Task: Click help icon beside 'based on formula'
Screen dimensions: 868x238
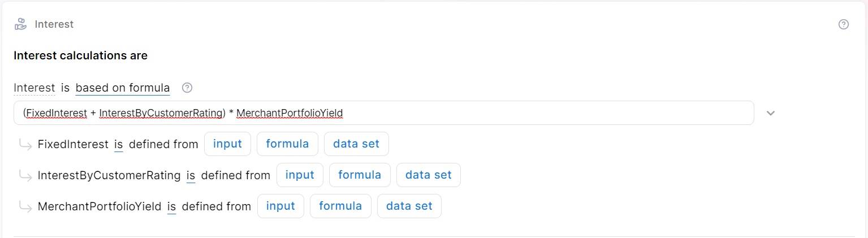Action: [187, 88]
